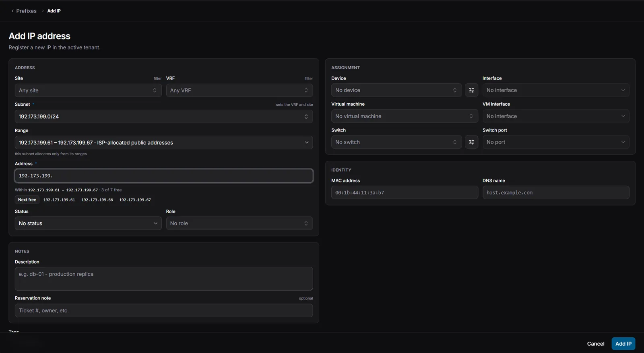Click 'sets the VRF and site' hint
644x353 pixels.
click(294, 105)
